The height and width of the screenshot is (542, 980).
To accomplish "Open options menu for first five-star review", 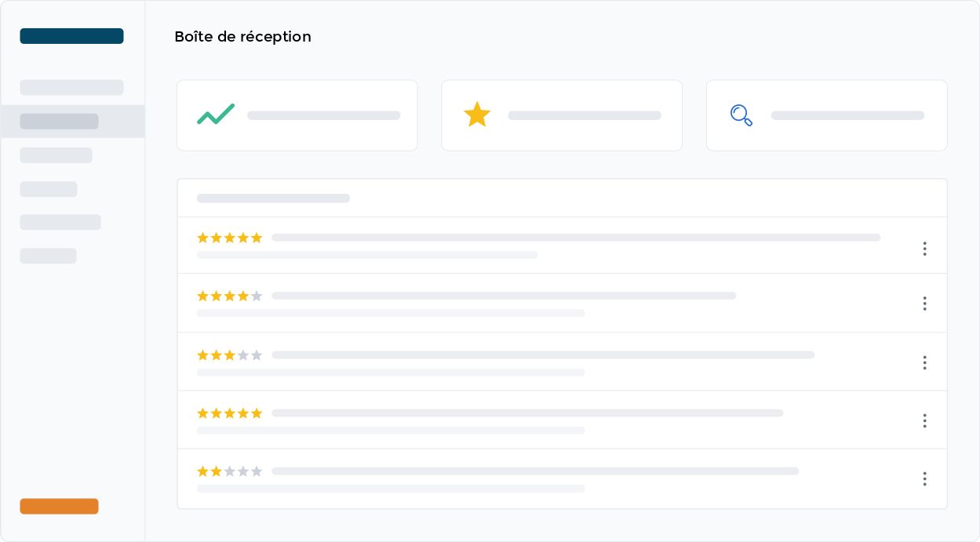I will [924, 249].
